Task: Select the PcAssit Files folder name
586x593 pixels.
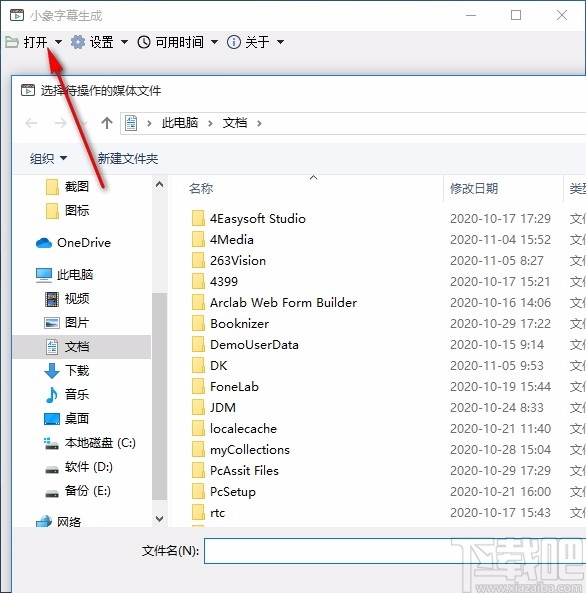Action: 244,470
